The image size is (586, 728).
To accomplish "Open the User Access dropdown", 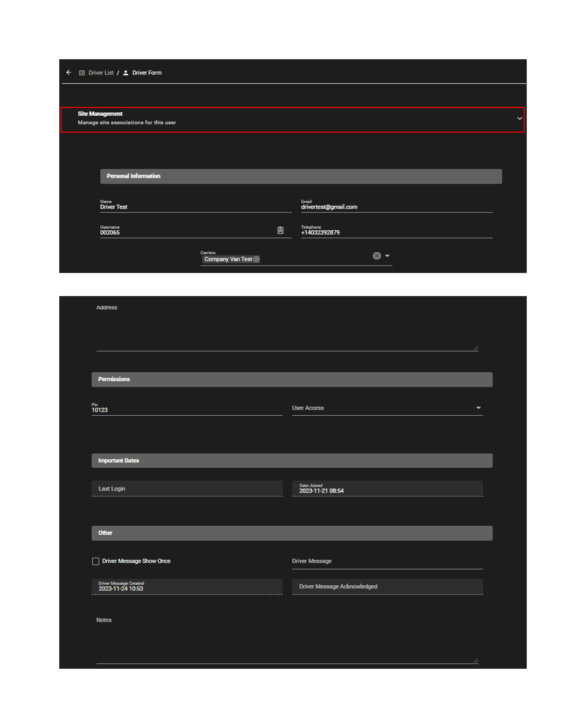I will click(387, 408).
